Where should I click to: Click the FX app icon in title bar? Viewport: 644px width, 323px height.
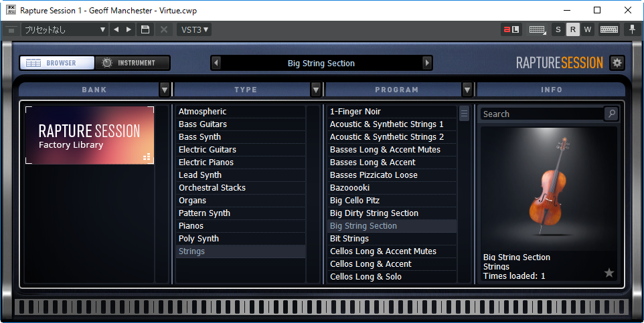(11, 10)
